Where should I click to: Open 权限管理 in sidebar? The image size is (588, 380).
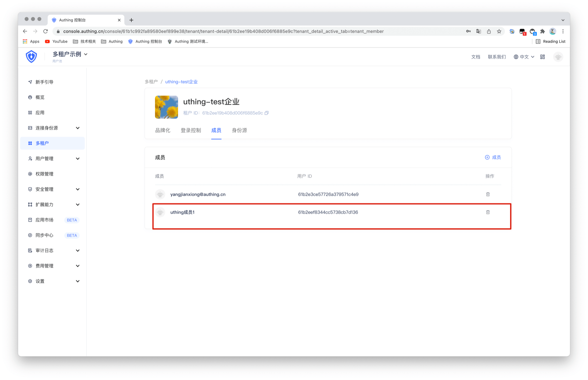click(44, 174)
